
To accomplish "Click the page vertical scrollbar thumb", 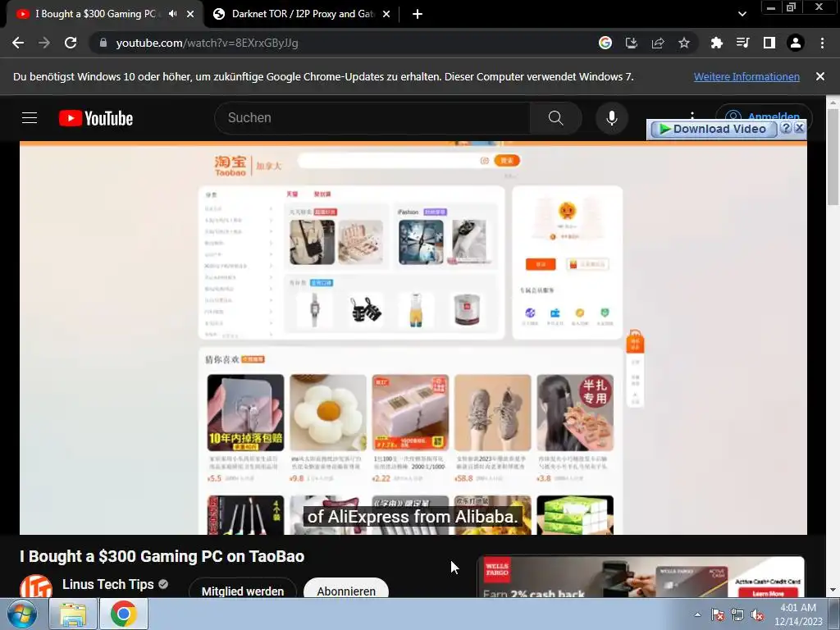I will click(833, 155).
